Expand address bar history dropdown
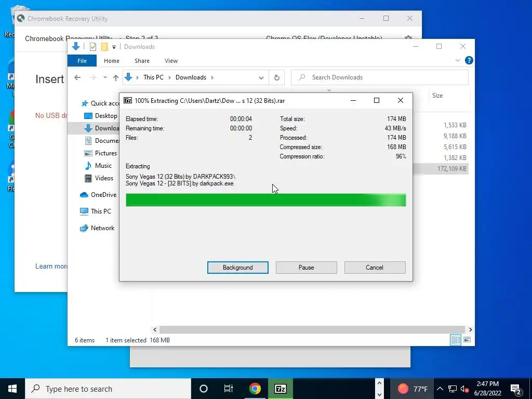This screenshot has height=399, width=532. [x=261, y=78]
